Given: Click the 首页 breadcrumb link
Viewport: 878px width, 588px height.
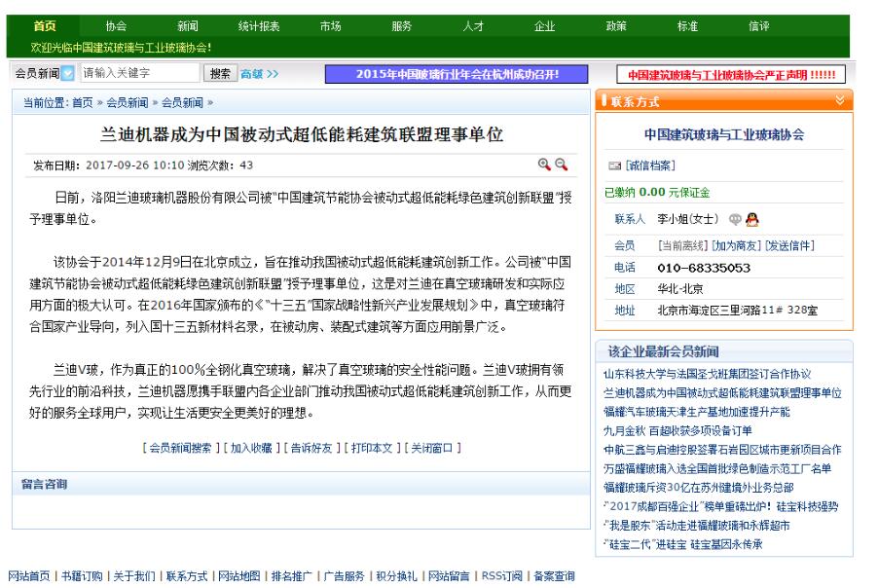Looking at the screenshot, I should click(x=83, y=102).
